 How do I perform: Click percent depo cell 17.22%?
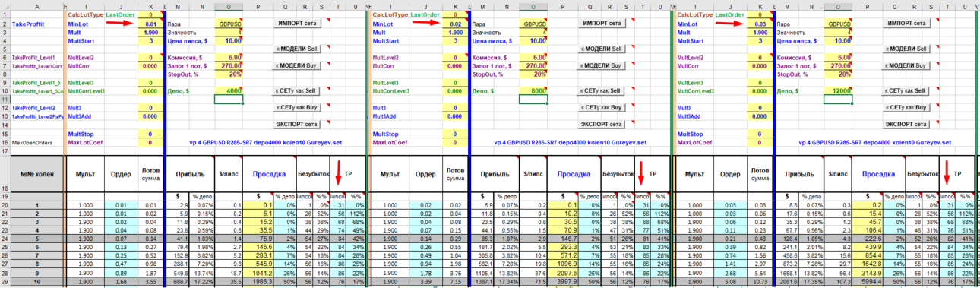[203, 282]
